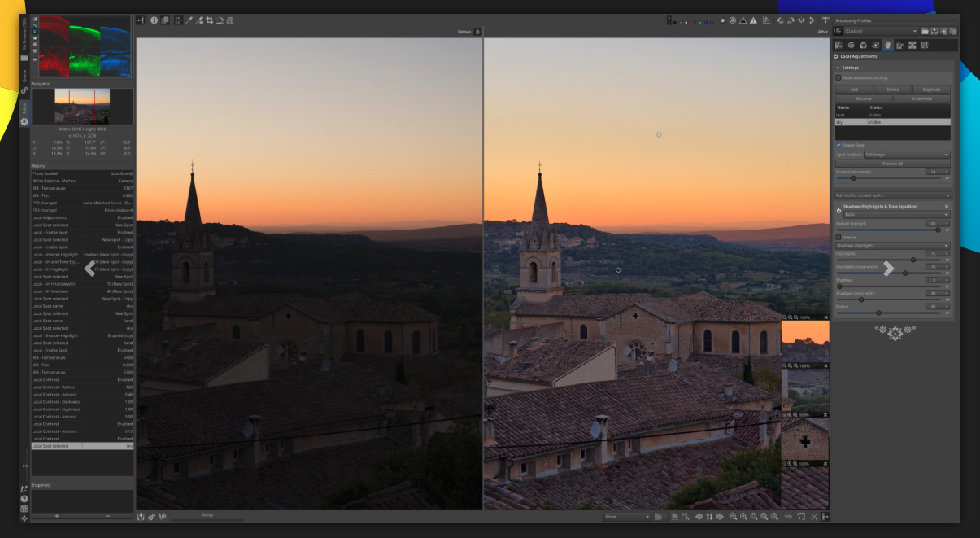Toggle green channel preview

(700, 22)
